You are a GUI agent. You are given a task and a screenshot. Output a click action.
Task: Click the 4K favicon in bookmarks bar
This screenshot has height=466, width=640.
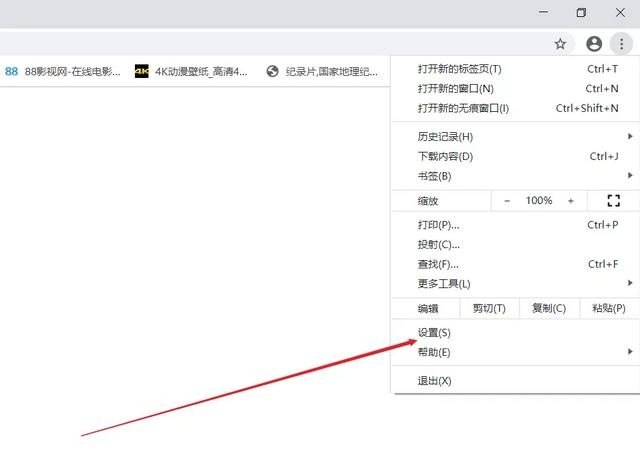142,71
